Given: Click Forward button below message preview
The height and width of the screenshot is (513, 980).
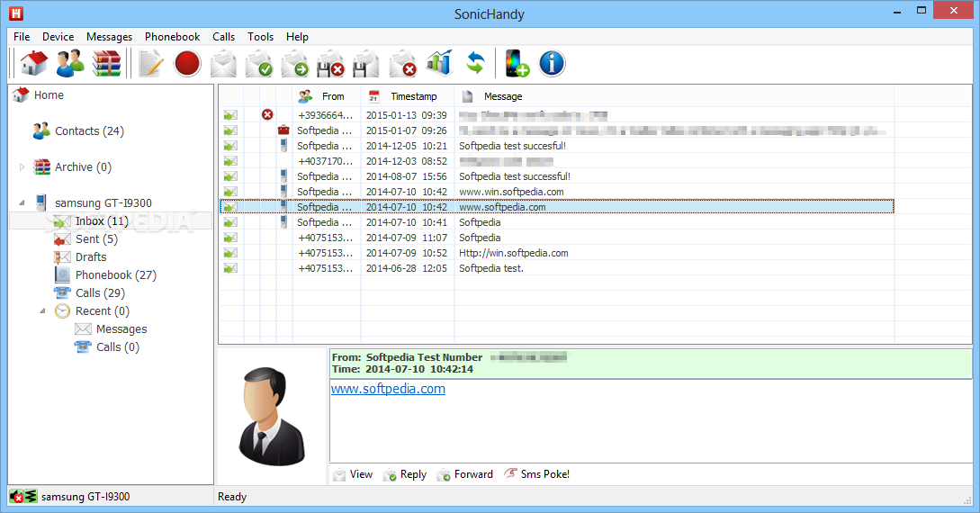Looking at the screenshot, I should point(465,474).
